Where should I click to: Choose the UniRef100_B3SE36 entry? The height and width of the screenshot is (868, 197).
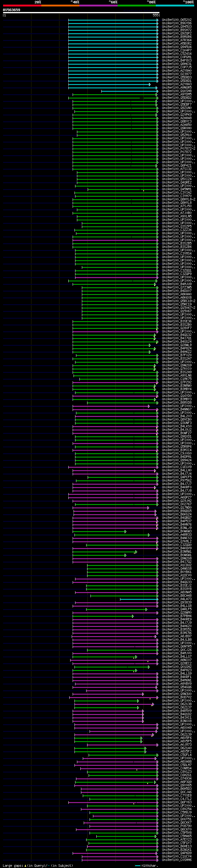coord(177,321)
